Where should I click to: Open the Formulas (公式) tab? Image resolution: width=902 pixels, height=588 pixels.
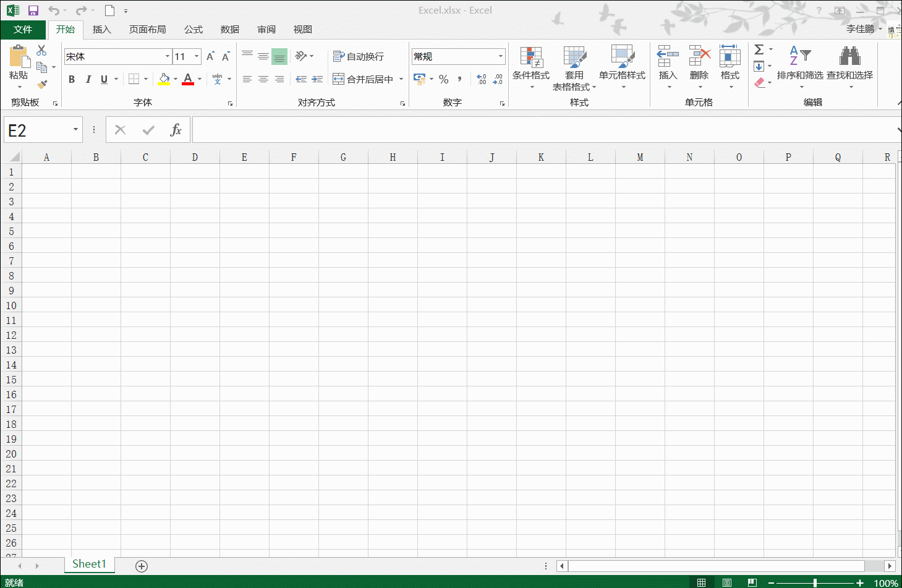click(x=193, y=30)
